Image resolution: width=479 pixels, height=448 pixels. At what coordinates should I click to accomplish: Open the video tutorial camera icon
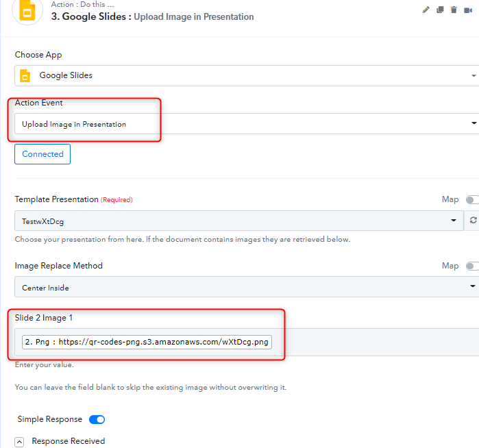pyautogui.click(x=468, y=10)
